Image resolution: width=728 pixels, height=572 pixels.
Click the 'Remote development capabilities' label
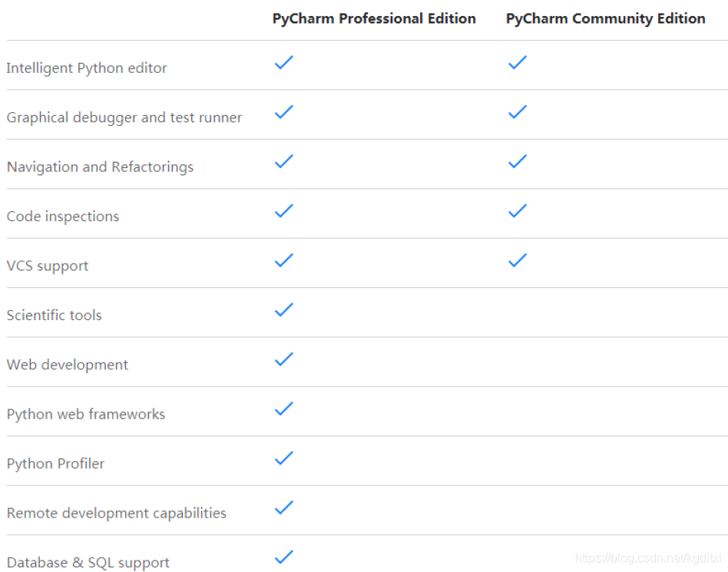coord(117,513)
